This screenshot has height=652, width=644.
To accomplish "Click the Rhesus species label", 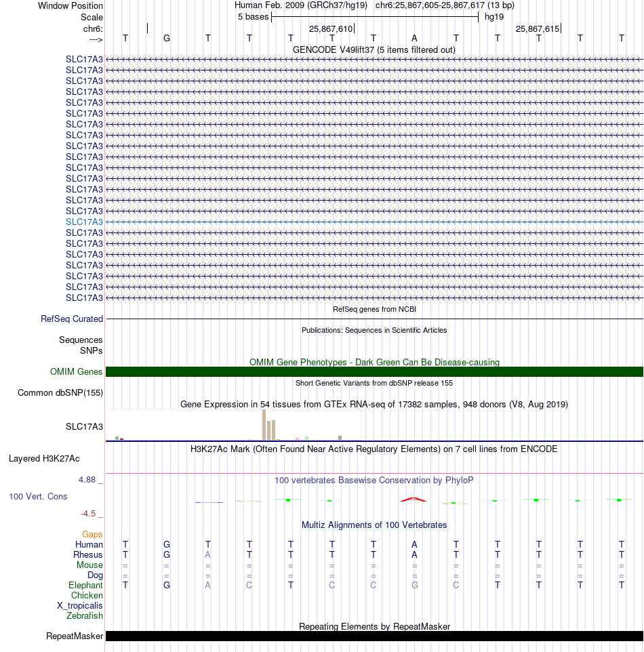I will [87, 554].
